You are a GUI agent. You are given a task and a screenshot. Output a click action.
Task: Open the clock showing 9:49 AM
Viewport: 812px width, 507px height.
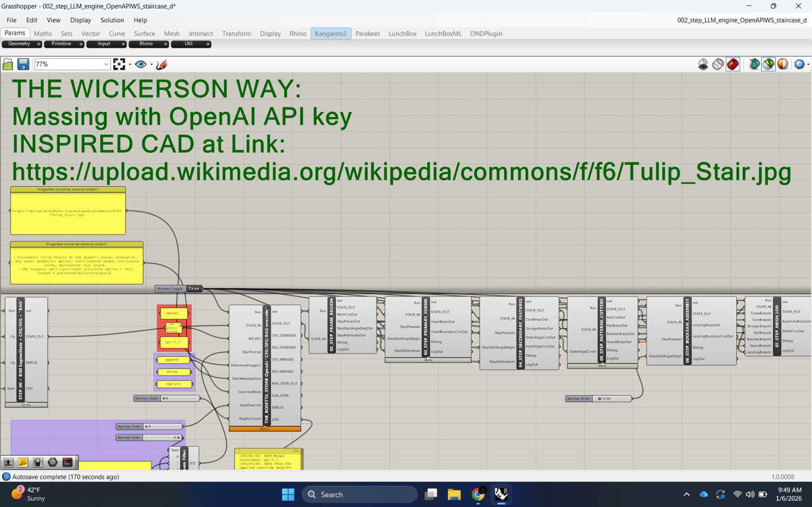pyautogui.click(x=788, y=494)
